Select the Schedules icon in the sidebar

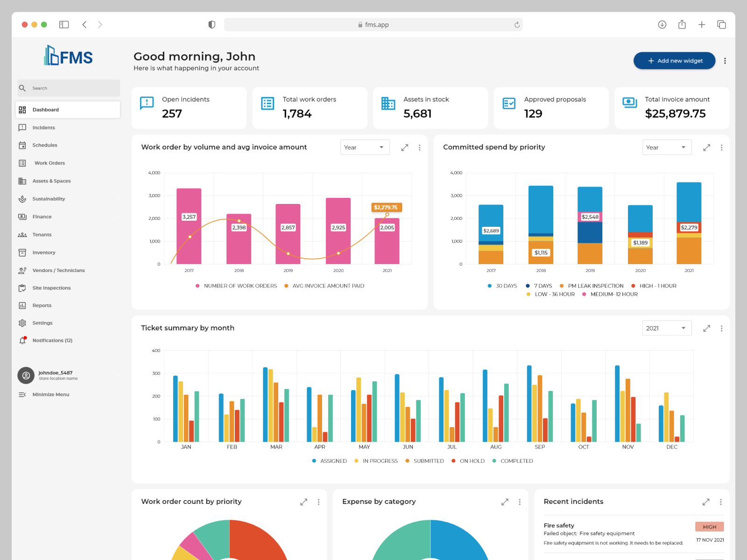point(22,145)
